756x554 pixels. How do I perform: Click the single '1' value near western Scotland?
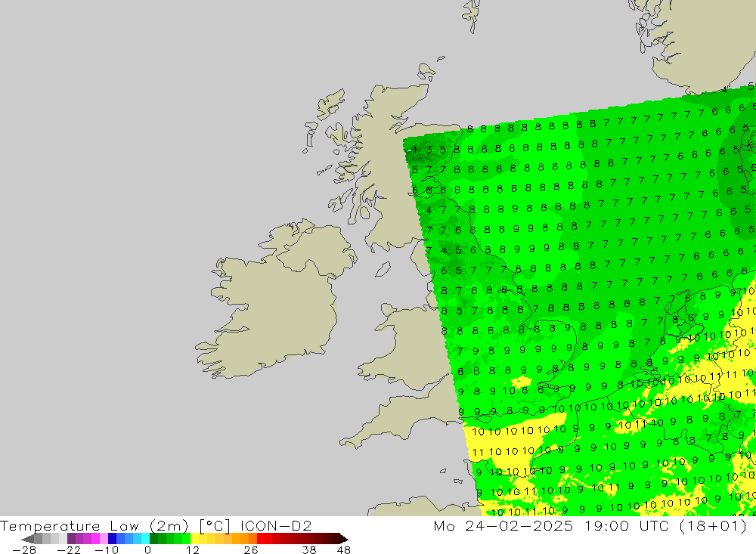[414, 150]
